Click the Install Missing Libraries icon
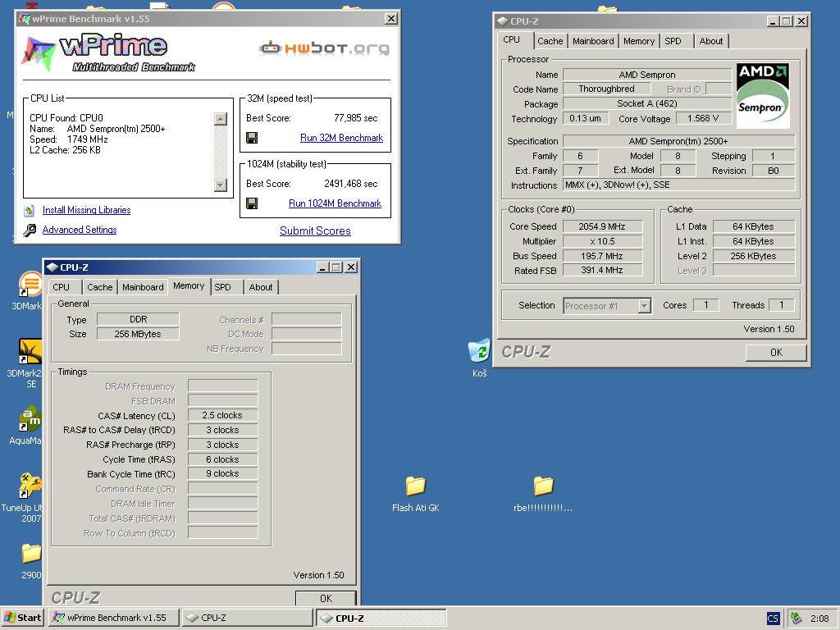This screenshot has height=630, width=840. coord(30,210)
